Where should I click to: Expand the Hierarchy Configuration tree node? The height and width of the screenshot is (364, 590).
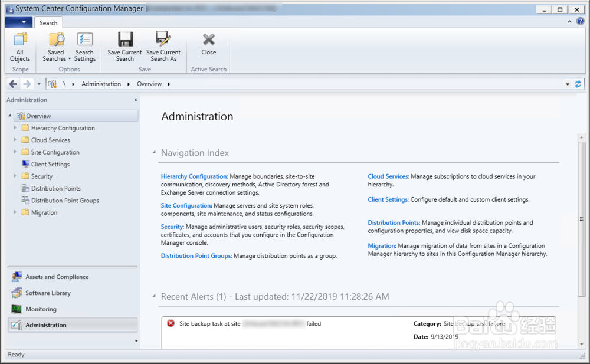pos(15,128)
